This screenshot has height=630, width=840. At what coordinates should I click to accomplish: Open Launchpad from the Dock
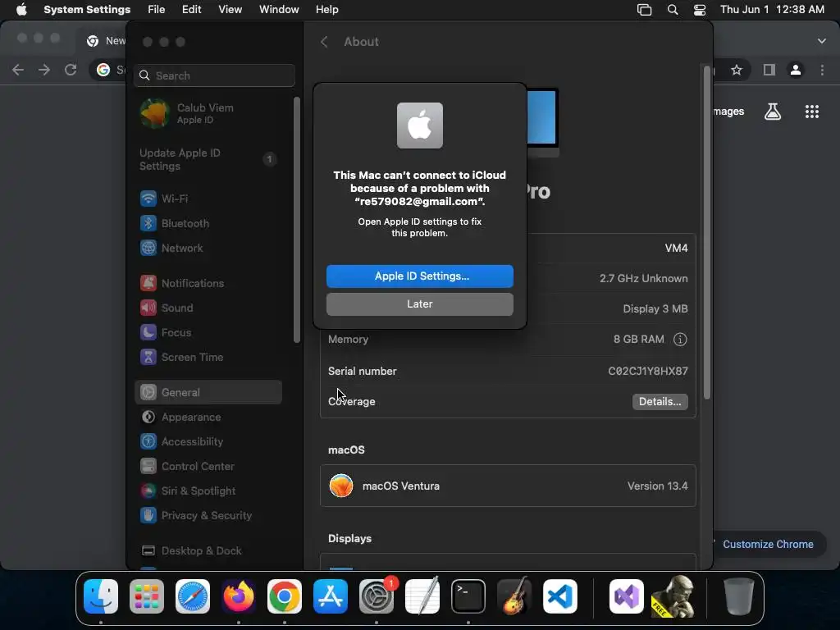click(147, 596)
